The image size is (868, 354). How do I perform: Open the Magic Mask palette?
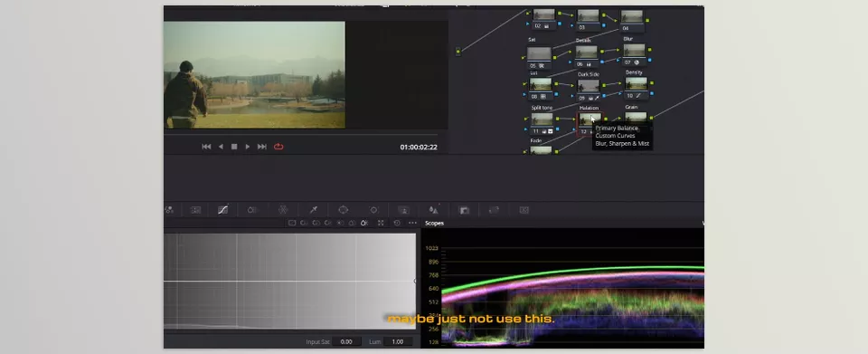404,210
